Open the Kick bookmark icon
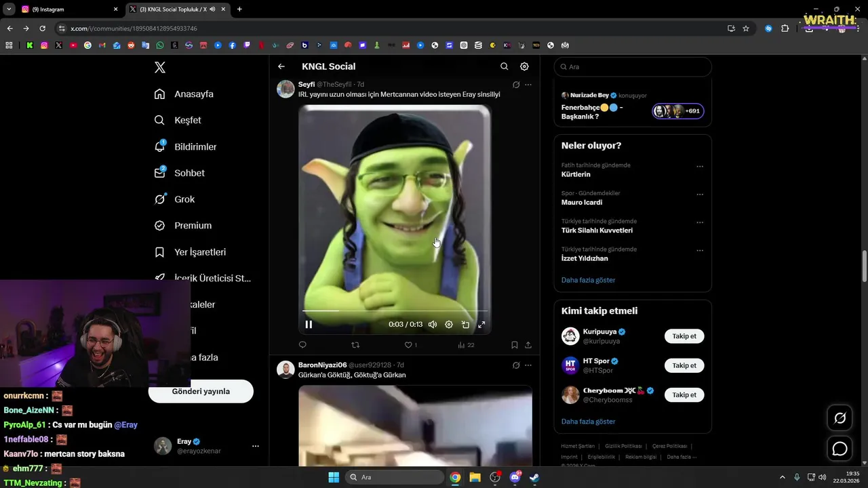 click(30, 45)
